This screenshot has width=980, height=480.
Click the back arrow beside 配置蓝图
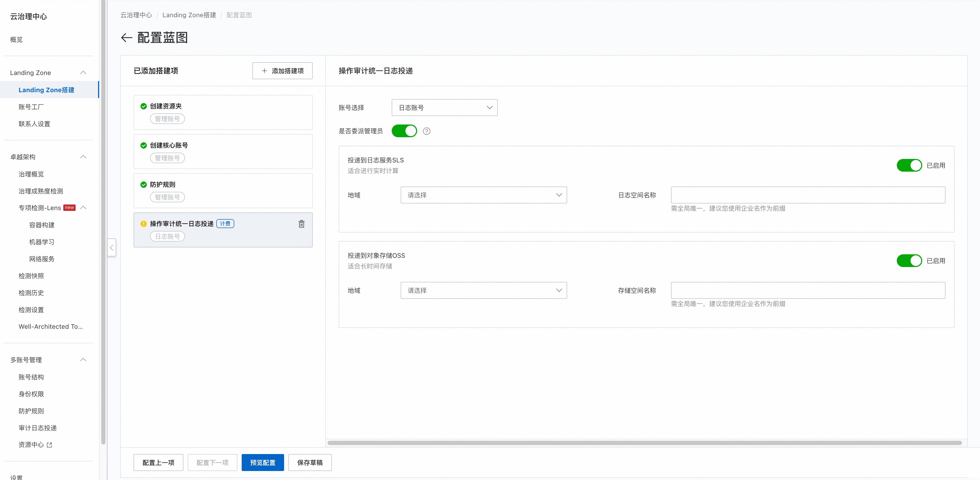[x=126, y=37]
